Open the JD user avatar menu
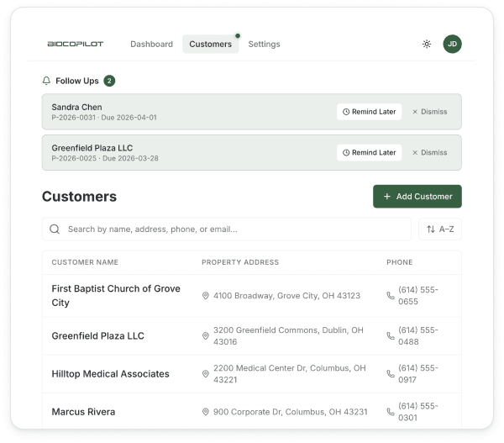The height and width of the screenshot is (443, 504). point(452,44)
